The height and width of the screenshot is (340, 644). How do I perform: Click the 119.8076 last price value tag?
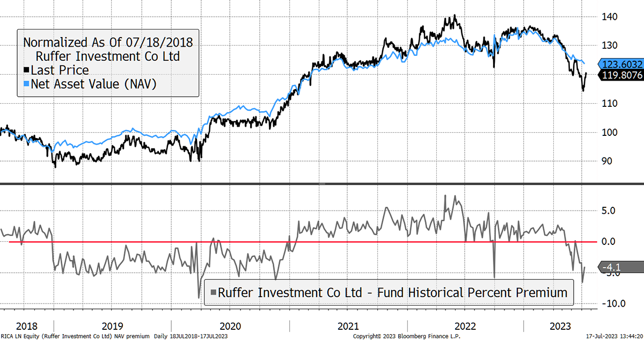pos(620,76)
